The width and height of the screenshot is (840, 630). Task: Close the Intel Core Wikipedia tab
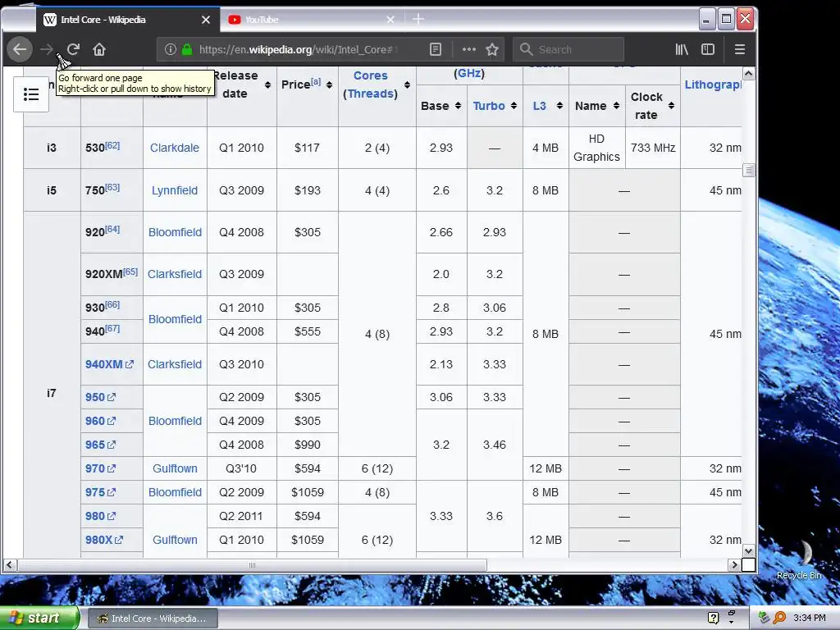click(206, 20)
